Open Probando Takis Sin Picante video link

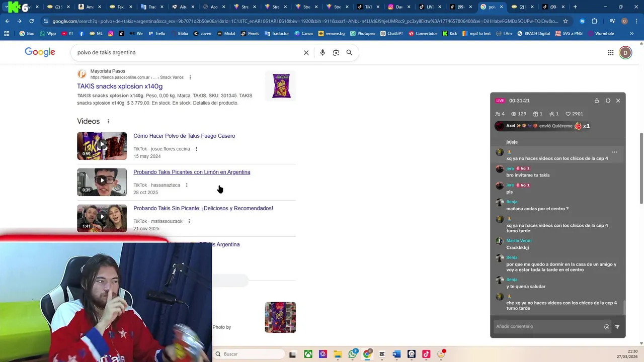click(x=203, y=208)
